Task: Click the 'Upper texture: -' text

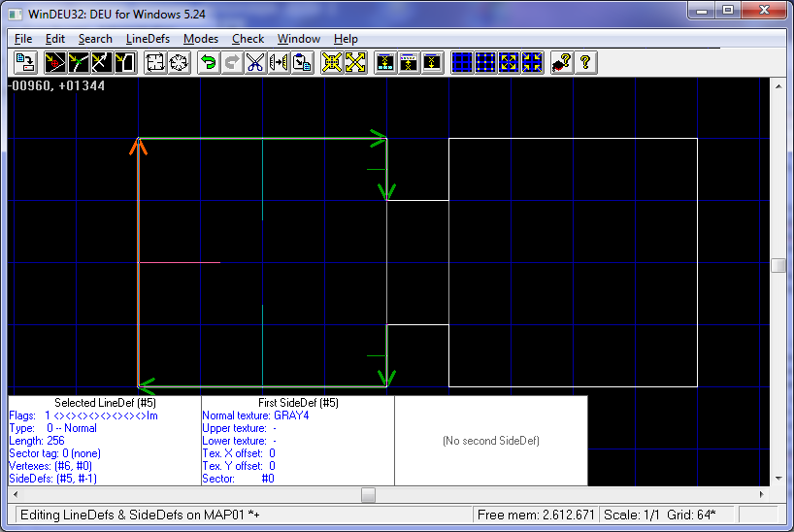Action: (x=239, y=428)
